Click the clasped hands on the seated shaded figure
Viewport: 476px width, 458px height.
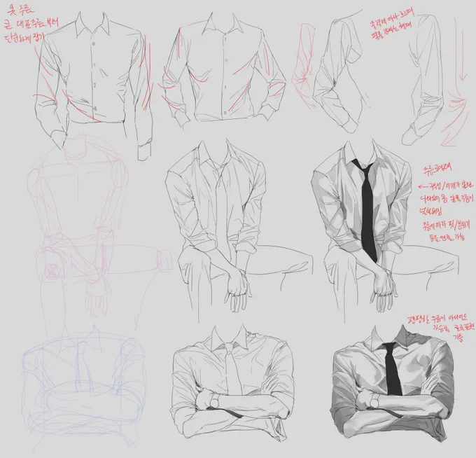385,290
